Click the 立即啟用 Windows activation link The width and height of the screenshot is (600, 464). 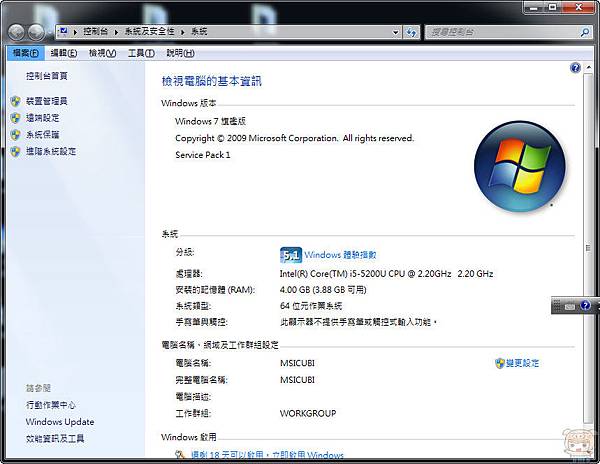point(308,455)
